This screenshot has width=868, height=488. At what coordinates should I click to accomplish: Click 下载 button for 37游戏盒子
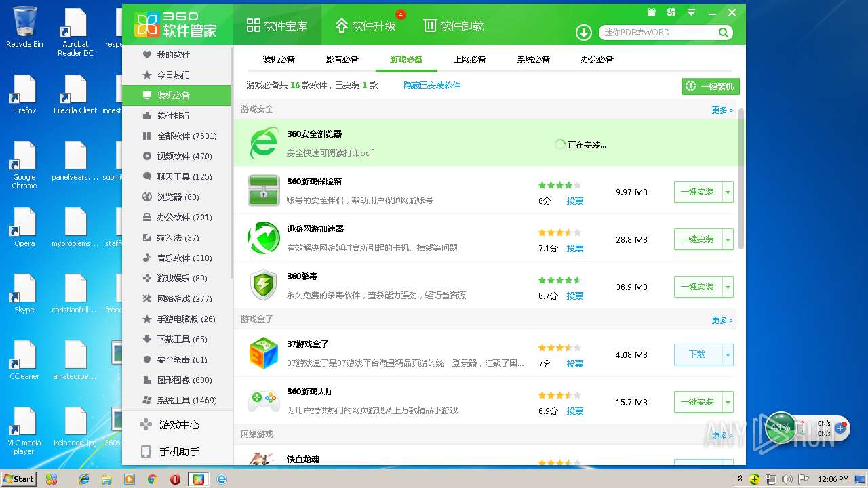coord(698,354)
